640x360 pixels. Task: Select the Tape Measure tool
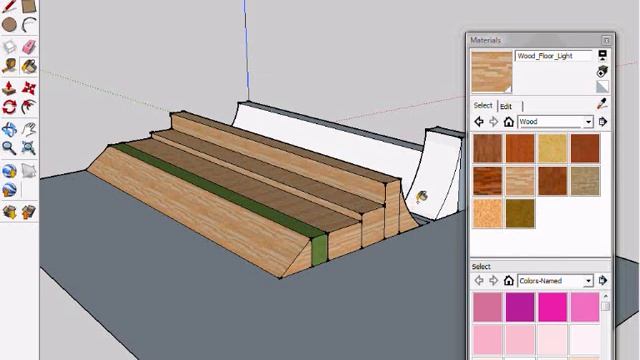(9, 66)
